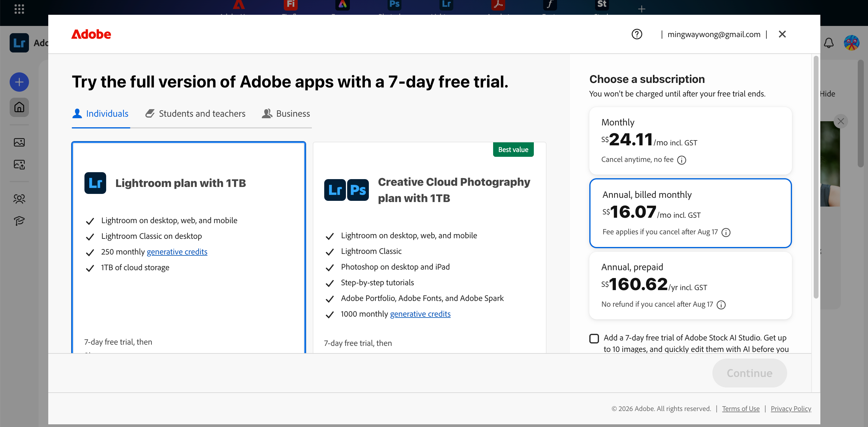
Task: Choose Creative Cloud Photography plan with 1TB
Action: pyautogui.click(x=429, y=247)
